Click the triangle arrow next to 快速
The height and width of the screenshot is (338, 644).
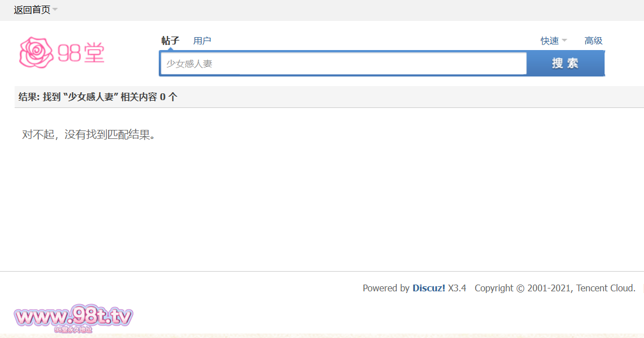[565, 40]
